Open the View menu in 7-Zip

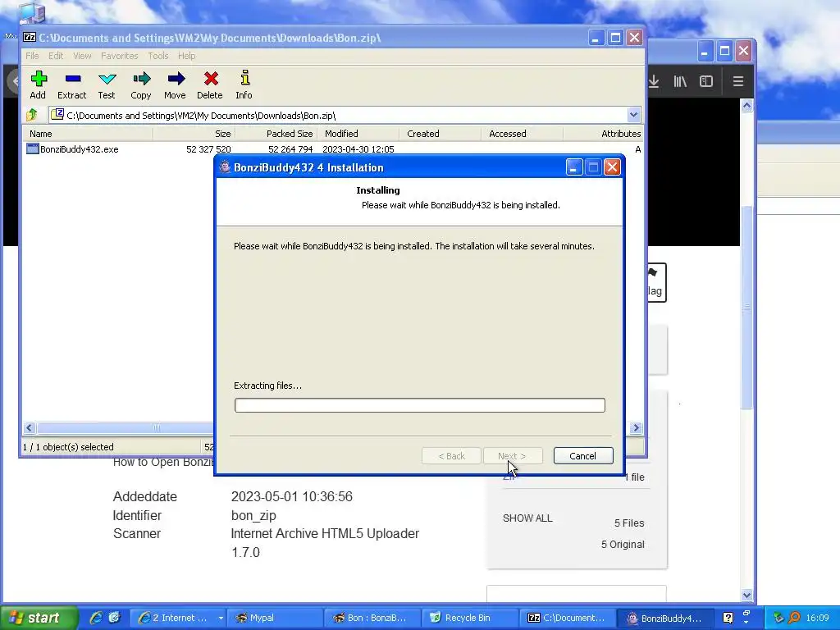tap(82, 56)
